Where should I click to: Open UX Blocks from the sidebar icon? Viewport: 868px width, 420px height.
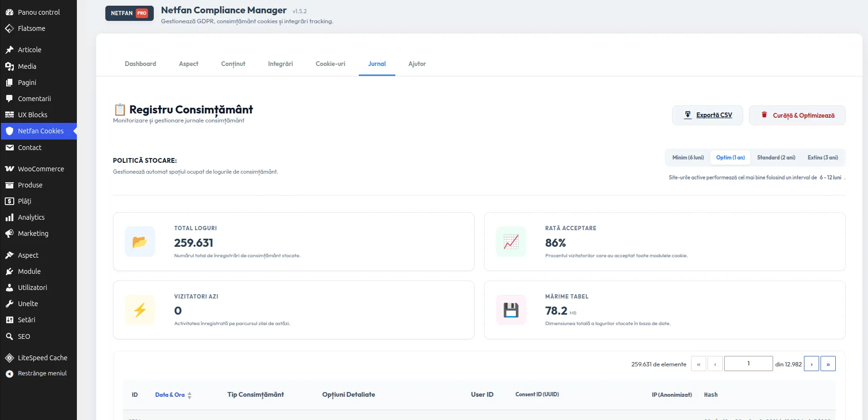coord(9,115)
